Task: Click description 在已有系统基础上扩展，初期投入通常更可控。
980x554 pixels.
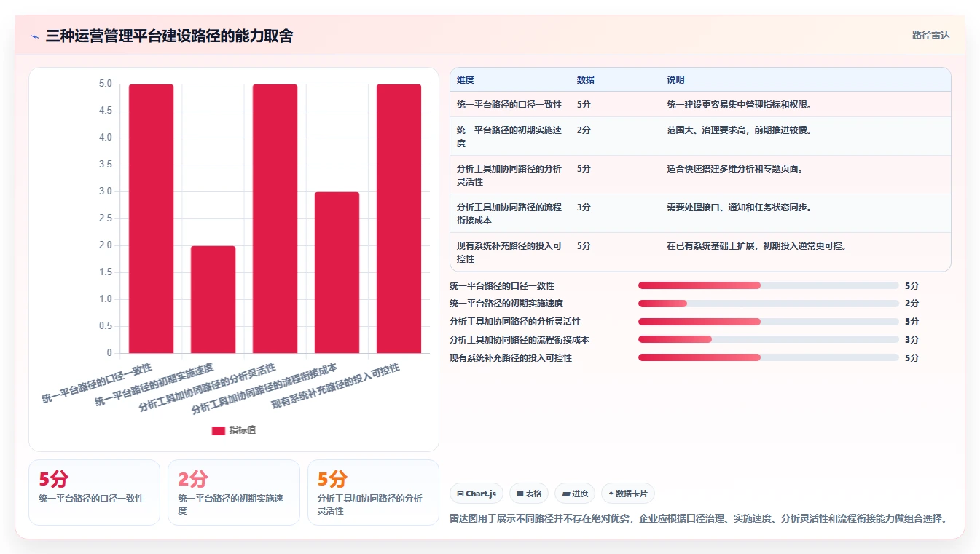Action: click(x=756, y=246)
